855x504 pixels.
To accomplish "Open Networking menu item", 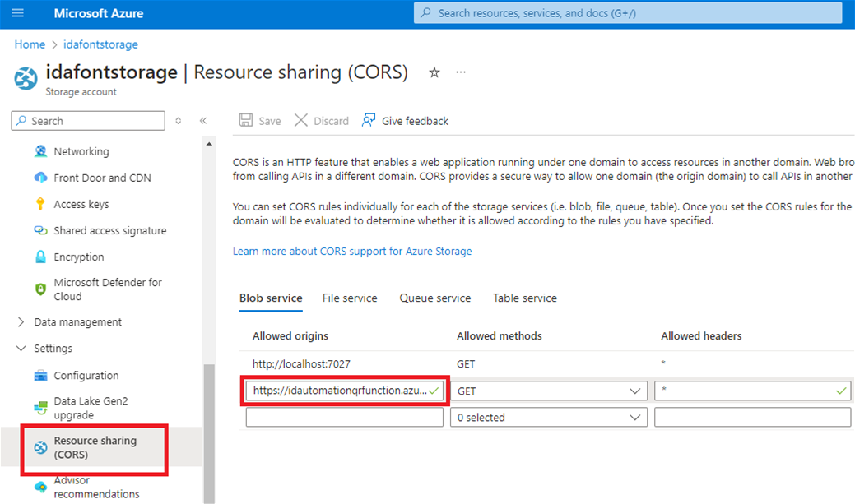I will (x=81, y=151).
